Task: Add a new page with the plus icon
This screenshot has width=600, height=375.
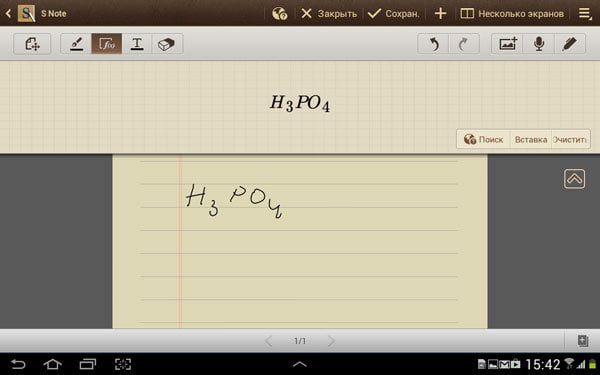Action: pyautogui.click(x=440, y=14)
